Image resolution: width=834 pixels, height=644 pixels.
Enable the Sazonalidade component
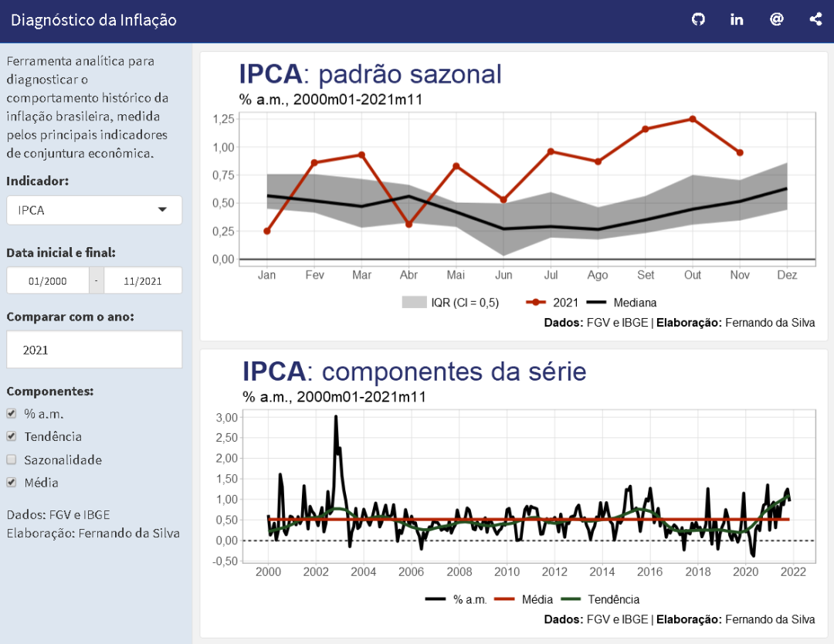[x=11, y=459]
